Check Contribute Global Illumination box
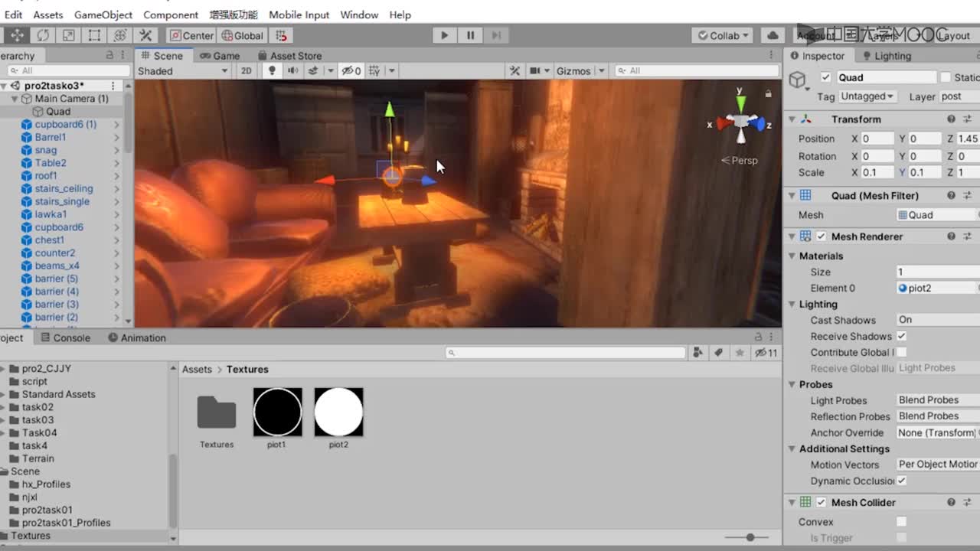Image resolution: width=980 pixels, height=551 pixels. coord(902,352)
